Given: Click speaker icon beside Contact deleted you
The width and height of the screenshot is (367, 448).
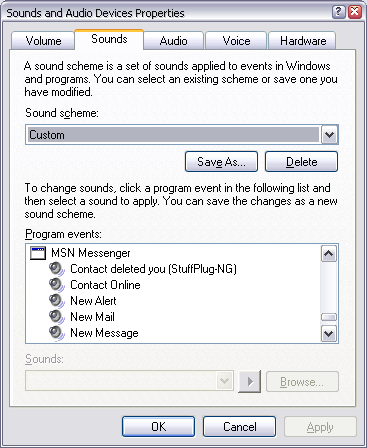Looking at the screenshot, I should pyautogui.click(x=56, y=269).
